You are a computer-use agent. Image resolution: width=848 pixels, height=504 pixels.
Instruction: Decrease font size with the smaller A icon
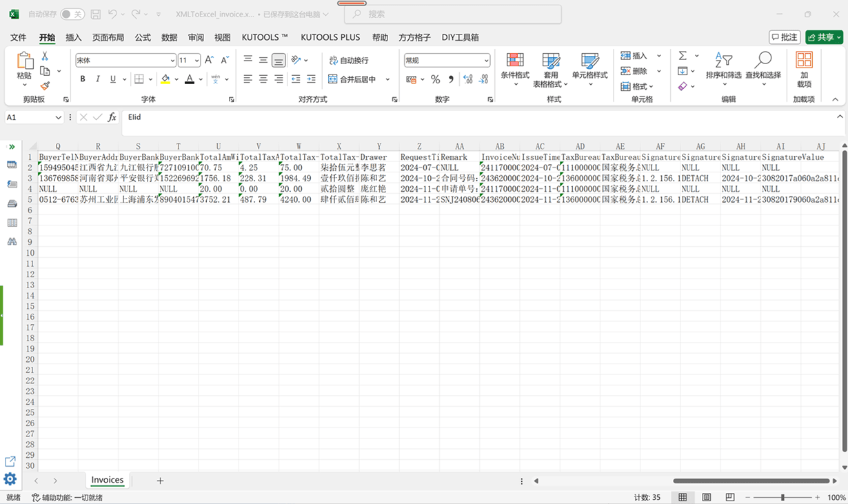(225, 61)
